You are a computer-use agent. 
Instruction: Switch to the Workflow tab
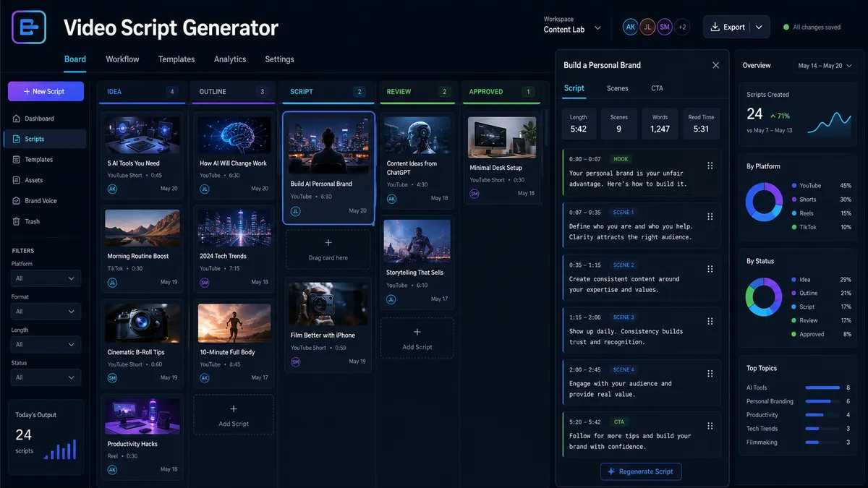pos(122,59)
